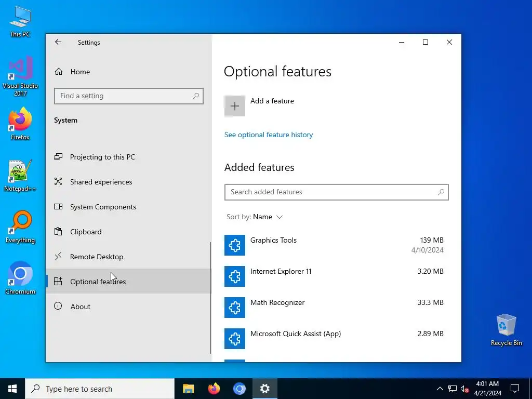The image size is (532, 399).
Task: Select the Math Recognizer entry
Action: (x=336, y=308)
